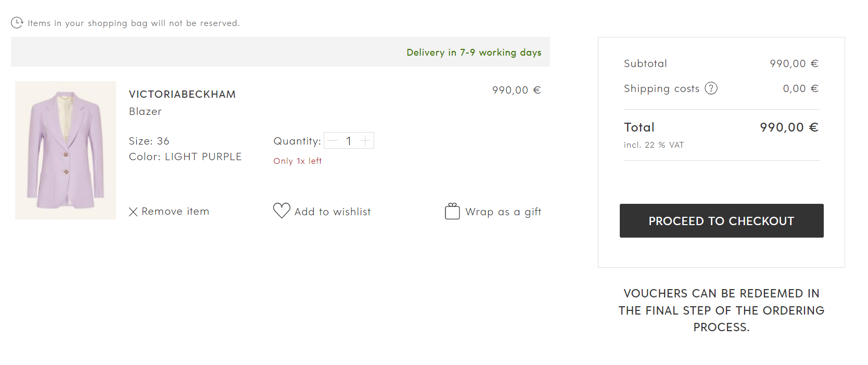This screenshot has width=868, height=365.
Task: Click the gift box icon
Action: (x=452, y=211)
